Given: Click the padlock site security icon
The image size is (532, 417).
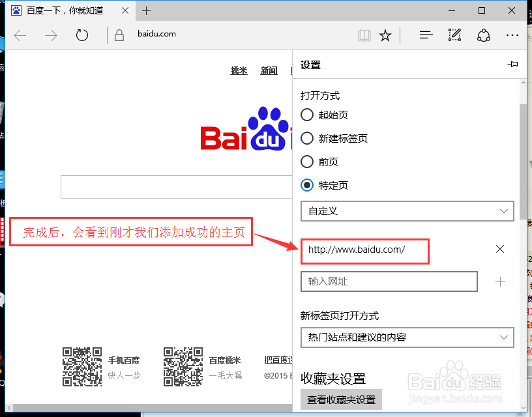Looking at the screenshot, I should point(119,35).
